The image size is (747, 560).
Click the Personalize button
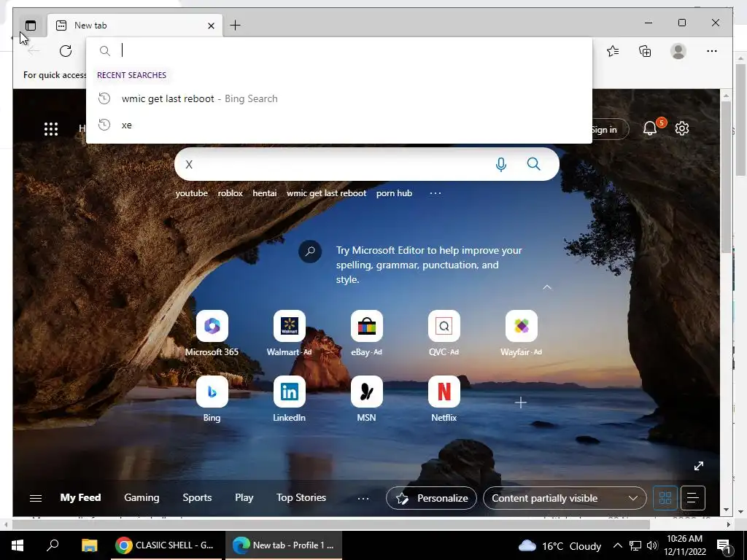click(431, 498)
